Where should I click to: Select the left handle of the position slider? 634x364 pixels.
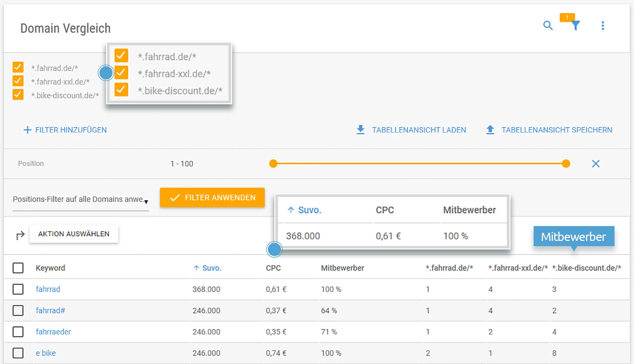[273, 163]
